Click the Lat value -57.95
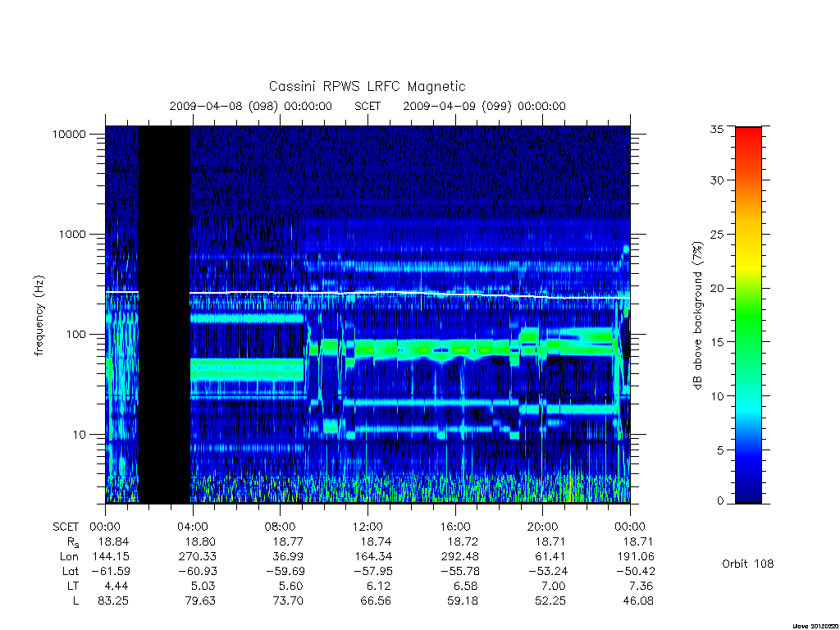Viewport: 840px width, 630px height. (x=372, y=571)
